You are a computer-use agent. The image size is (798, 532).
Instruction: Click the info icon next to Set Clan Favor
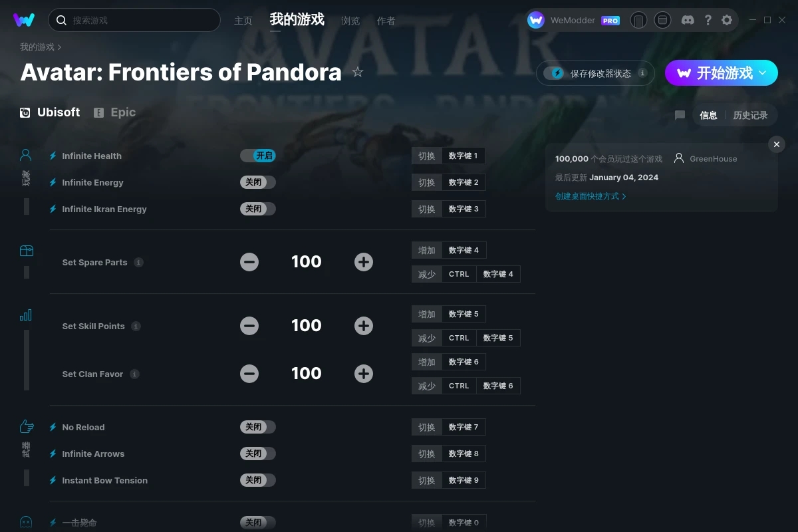coord(134,374)
